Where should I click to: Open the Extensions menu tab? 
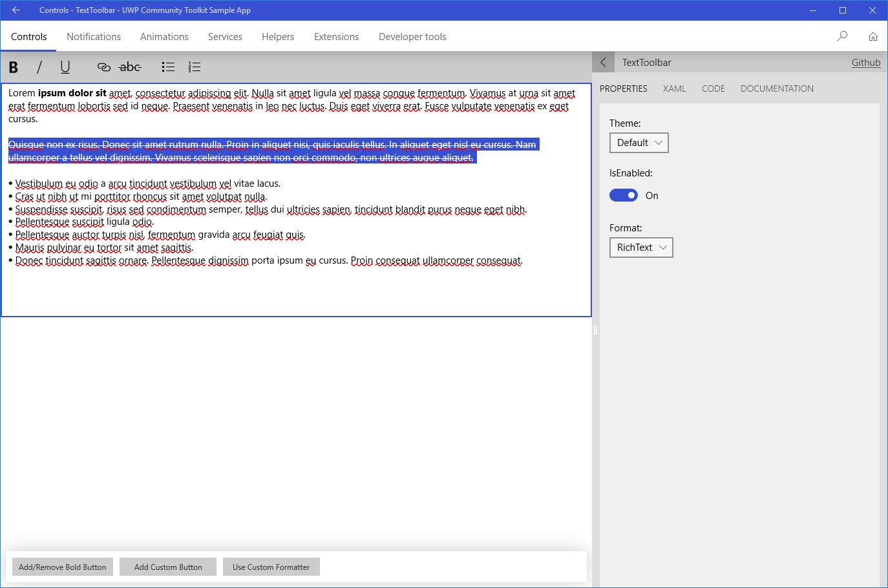(336, 37)
